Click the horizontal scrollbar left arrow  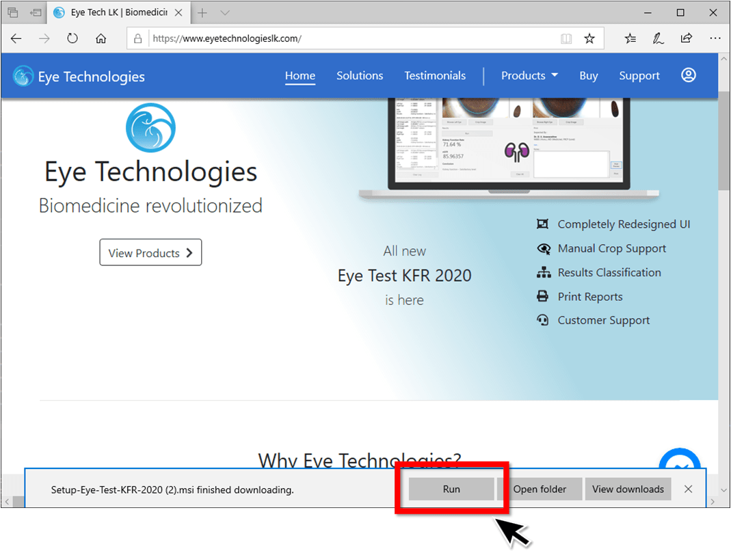pyautogui.click(x=7, y=502)
